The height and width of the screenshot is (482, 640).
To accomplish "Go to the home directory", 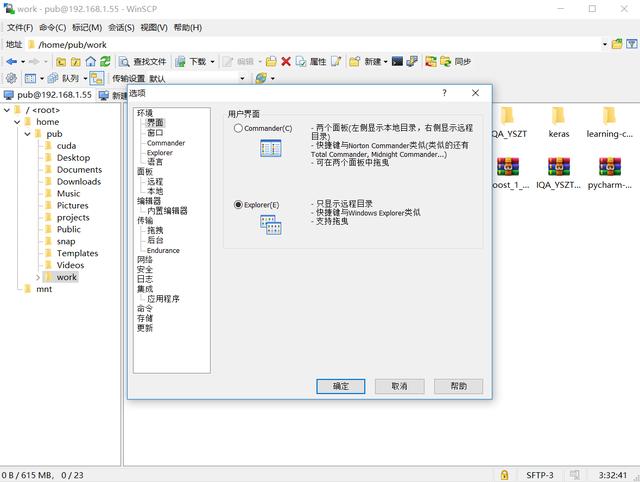I will tap(91, 62).
